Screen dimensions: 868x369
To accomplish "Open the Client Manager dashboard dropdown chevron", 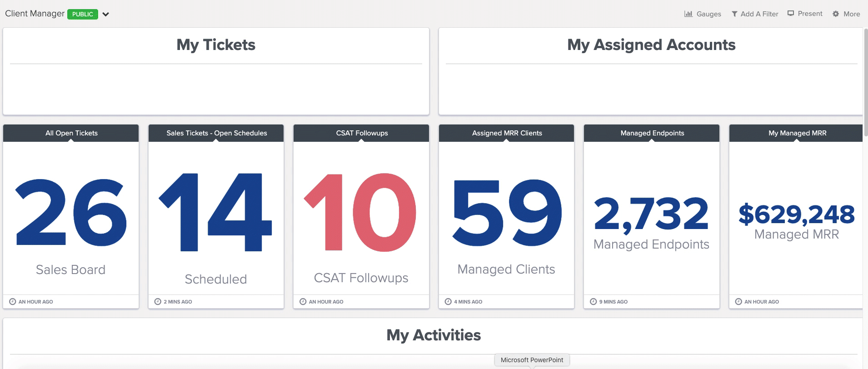I will point(106,14).
